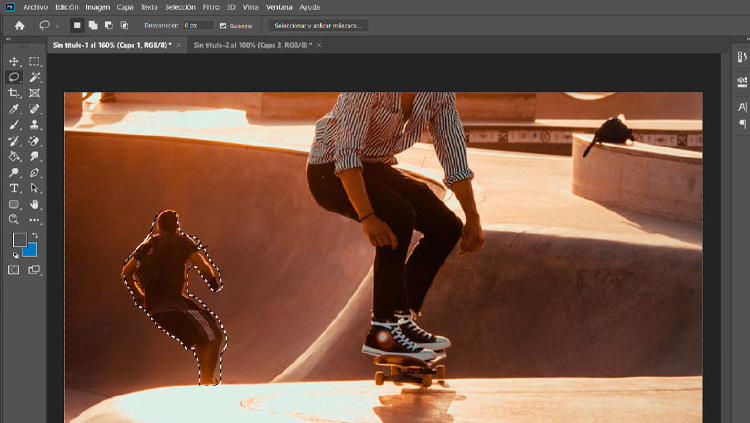Select the Path Selection arrow tool

click(34, 188)
